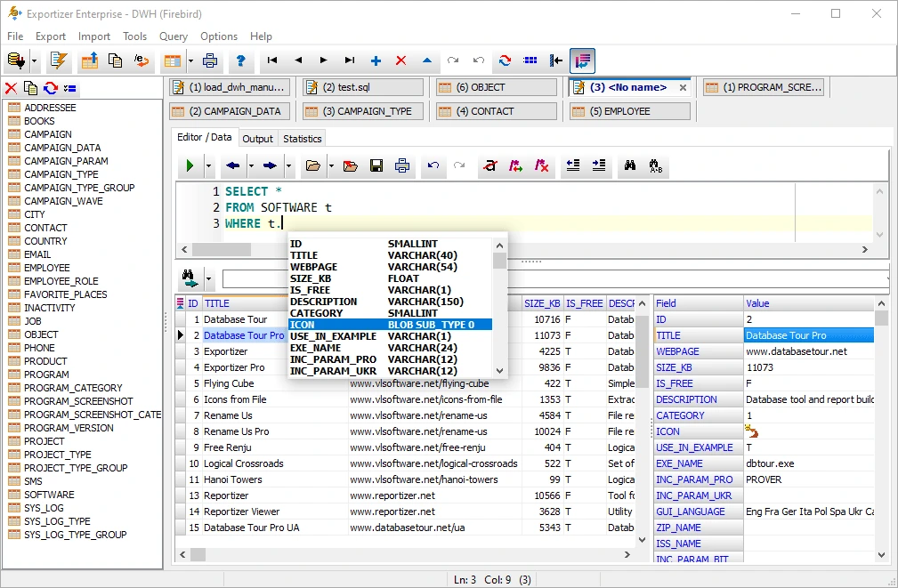This screenshot has height=588, width=898.
Task: Click the blue right-arrow next query icon
Action: point(270,166)
